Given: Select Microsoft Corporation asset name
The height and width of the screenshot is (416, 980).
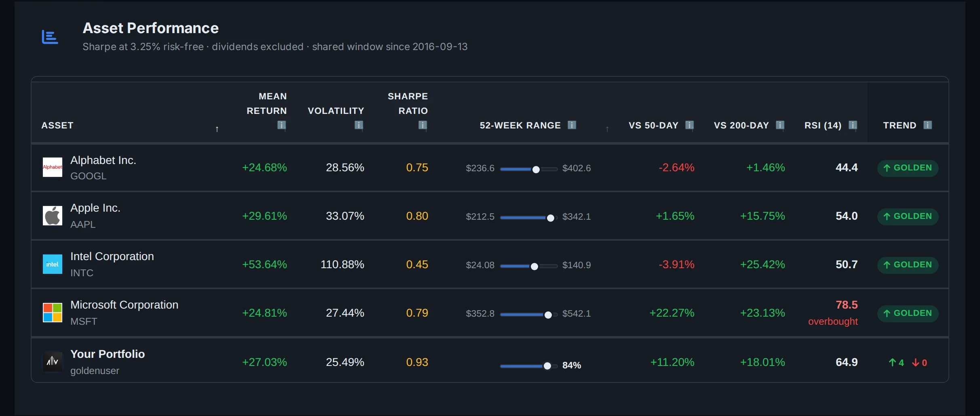Looking at the screenshot, I should pos(124,305).
